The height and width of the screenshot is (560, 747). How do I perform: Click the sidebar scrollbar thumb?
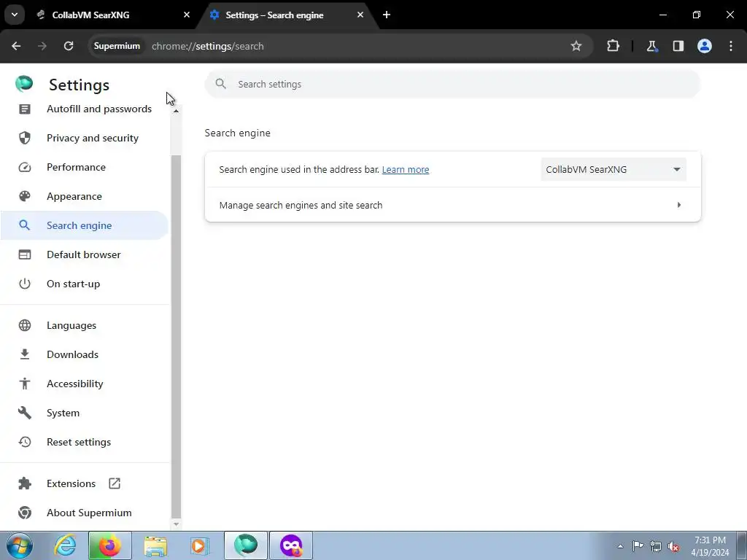coord(176,336)
